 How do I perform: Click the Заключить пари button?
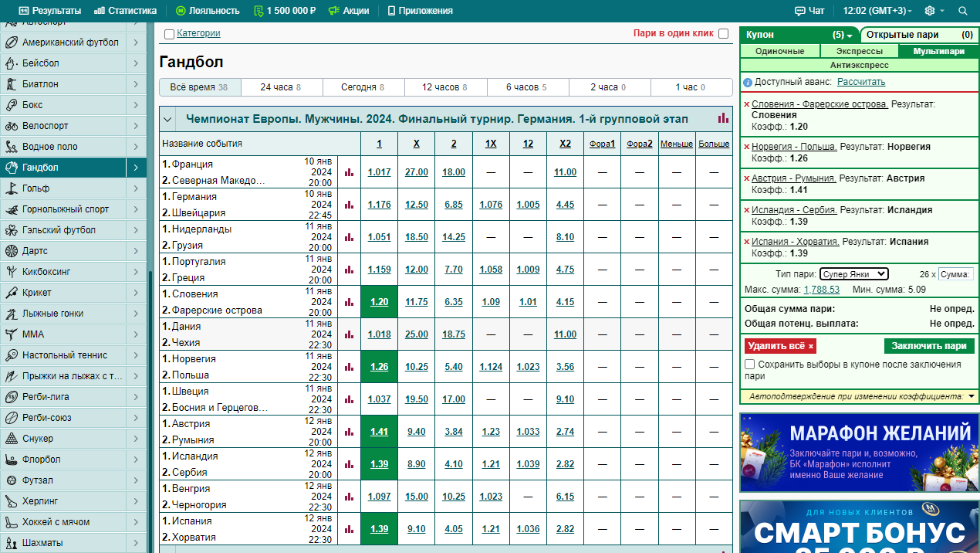pos(930,346)
